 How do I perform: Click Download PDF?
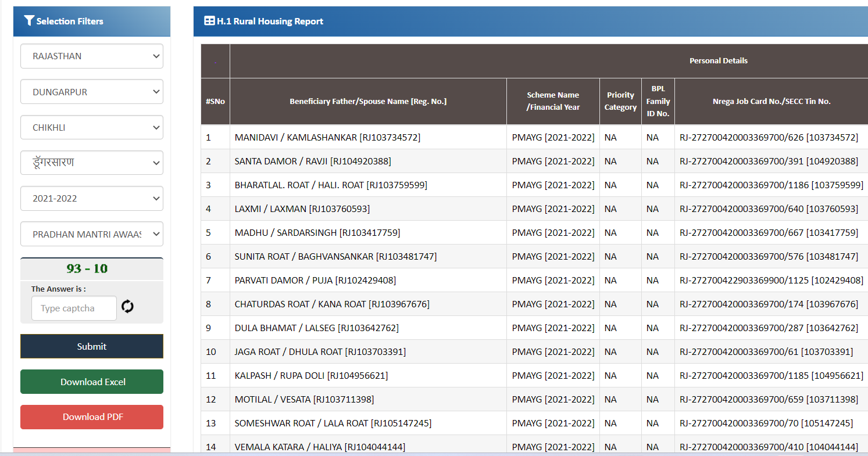click(91, 417)
